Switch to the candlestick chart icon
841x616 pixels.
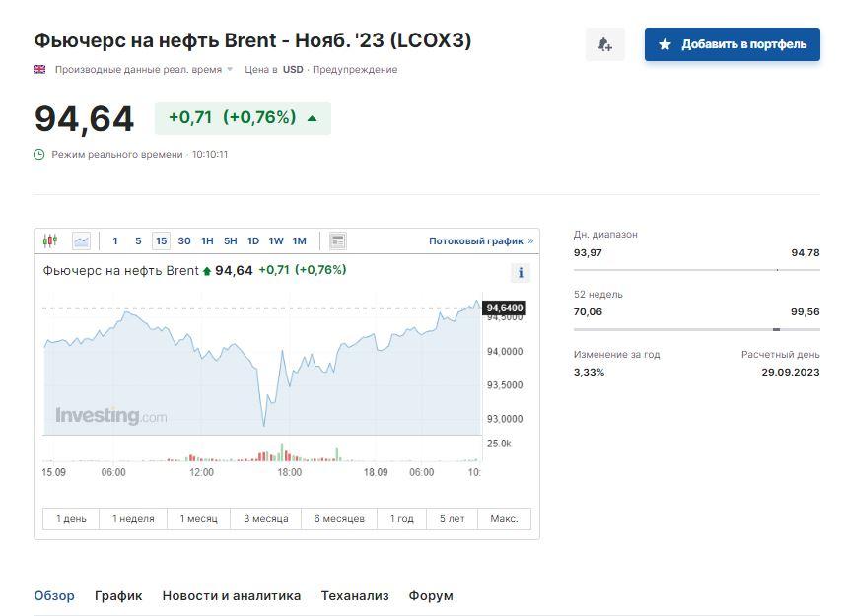[50, 240]
